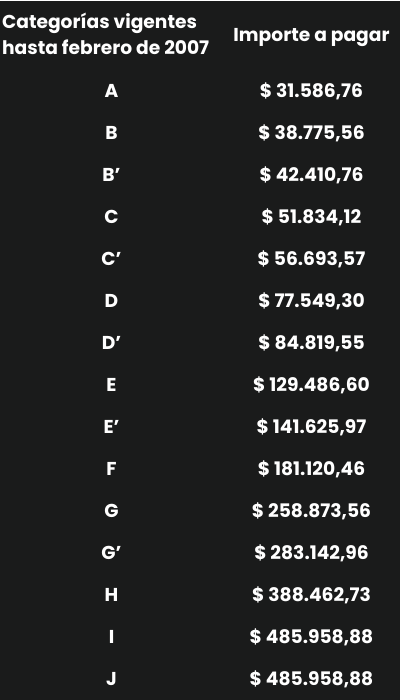Screen dimensions: 400x700
Task: Select category E row label
Action: pyautogui.click(x=111, y=385)
